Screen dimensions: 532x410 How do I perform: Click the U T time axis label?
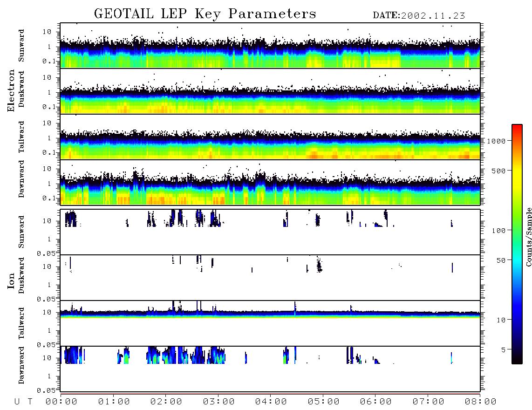click(23, 402)
